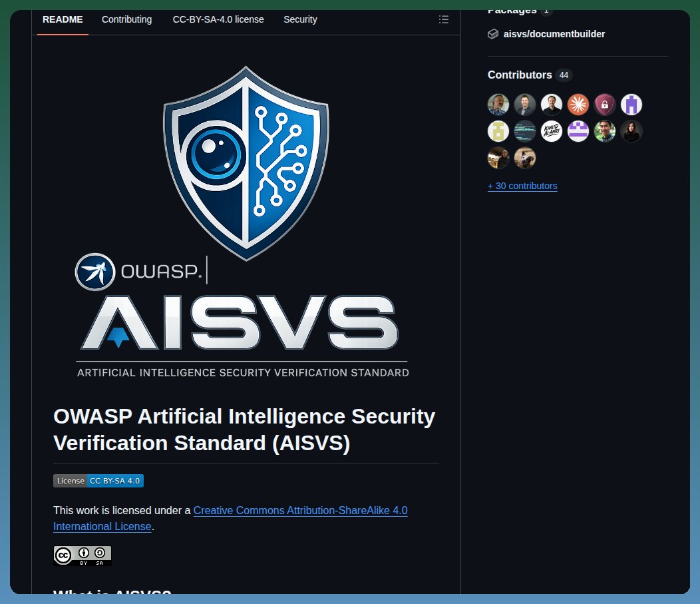Open avatar of smiling man with green background
This screenshot has height=604, width=700.
tap(604, 131)
